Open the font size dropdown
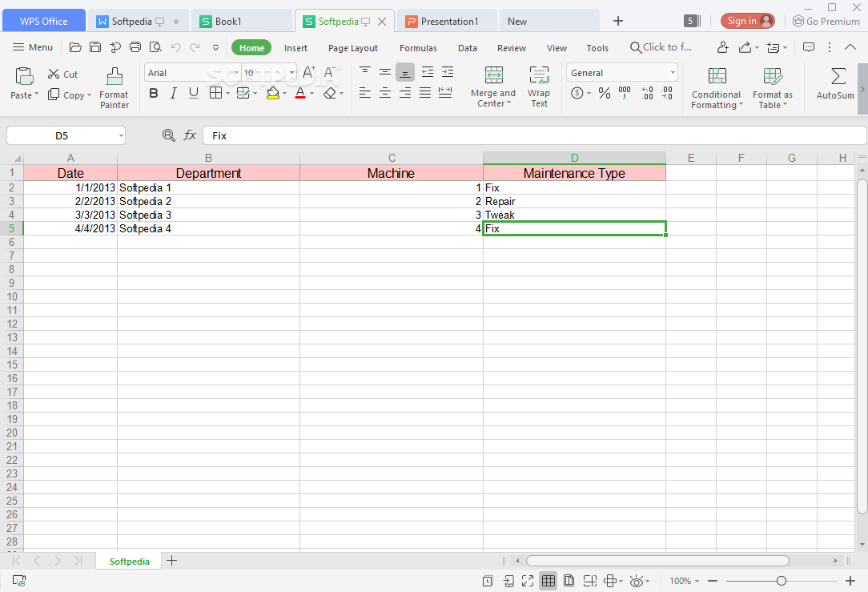The height and width of the screenshot is (592, 868). [291, 73]
